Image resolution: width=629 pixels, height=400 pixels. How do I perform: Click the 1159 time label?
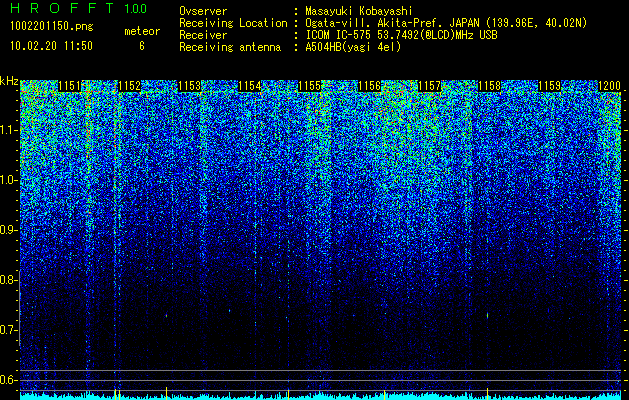[549, 86]
